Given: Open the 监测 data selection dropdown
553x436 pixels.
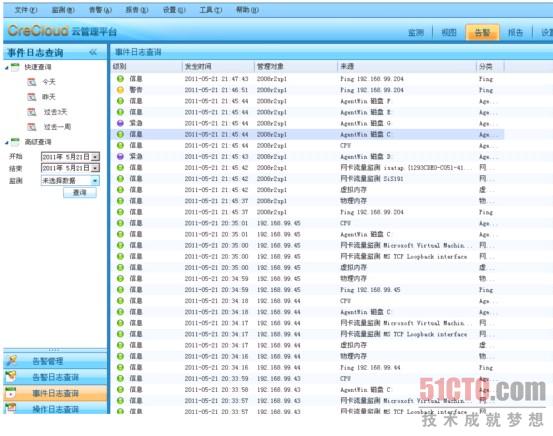Looking at the screenshot, I should click(95, 181).
